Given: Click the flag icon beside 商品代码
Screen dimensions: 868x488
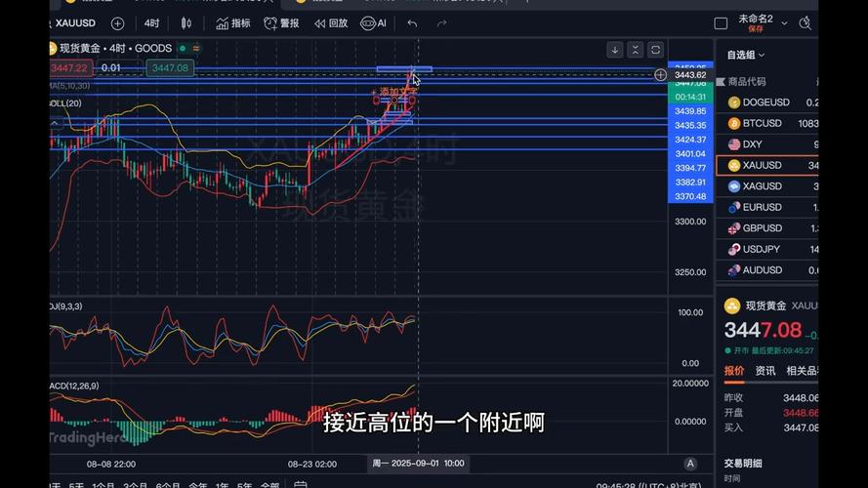Looking at the screenshot, I should point(721,82).
